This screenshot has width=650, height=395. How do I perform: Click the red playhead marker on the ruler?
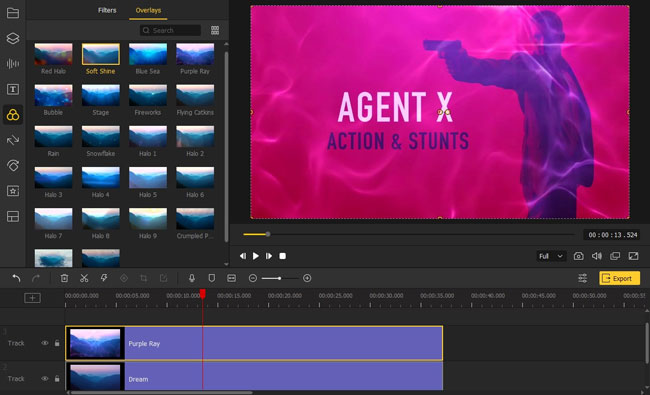point(203,293)
